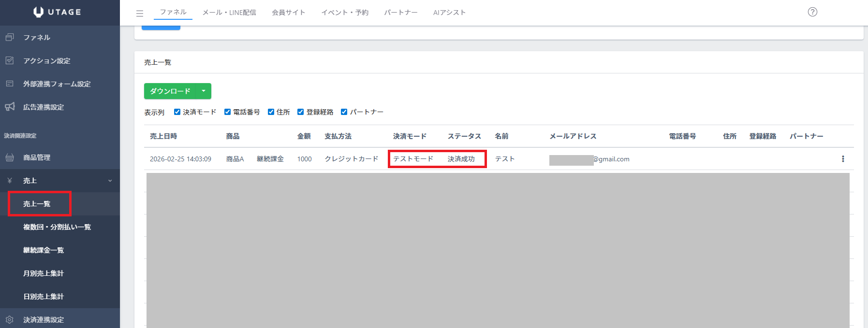Click the アクション設定 checklist icon

(10, 60)
